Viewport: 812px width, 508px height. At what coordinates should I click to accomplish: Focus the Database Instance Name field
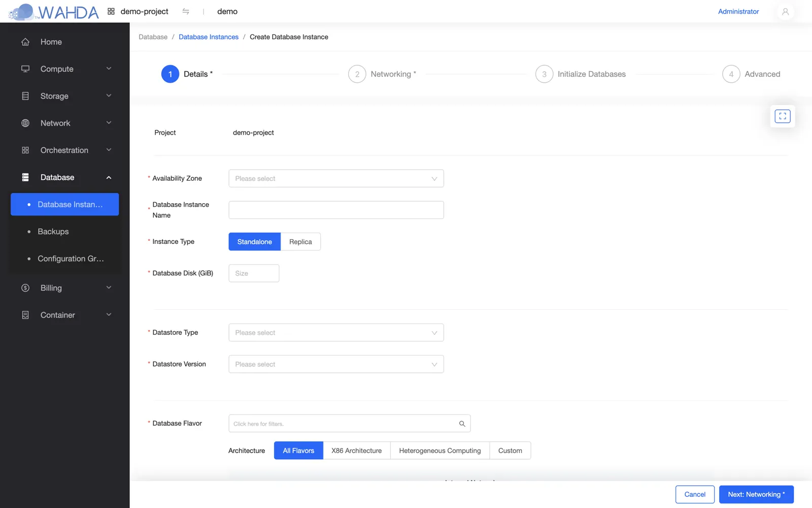336,210
